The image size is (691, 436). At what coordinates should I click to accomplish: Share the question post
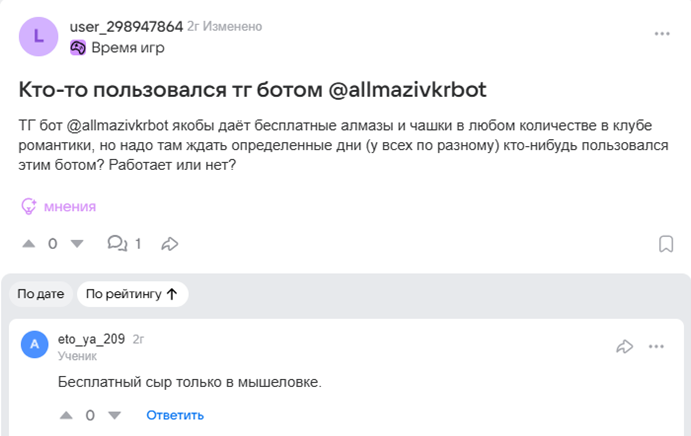(x=170, y=243)
